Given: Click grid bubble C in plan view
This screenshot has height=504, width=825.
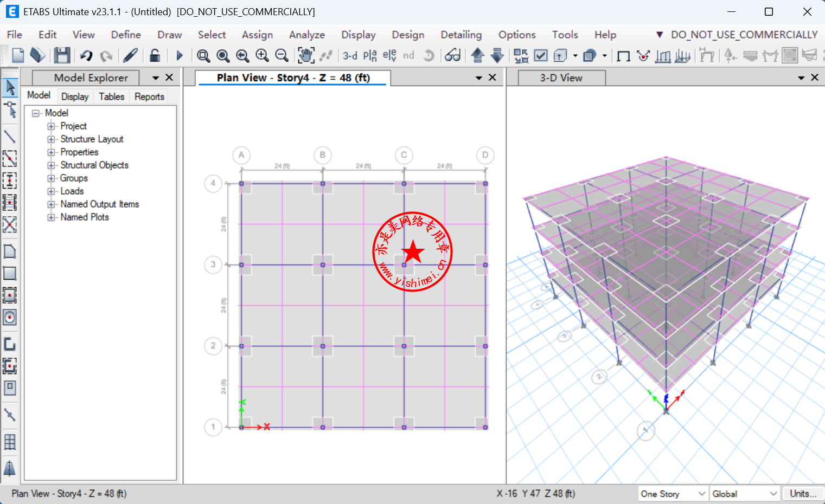Looking at the screenshot, I should tap(404, 155).
